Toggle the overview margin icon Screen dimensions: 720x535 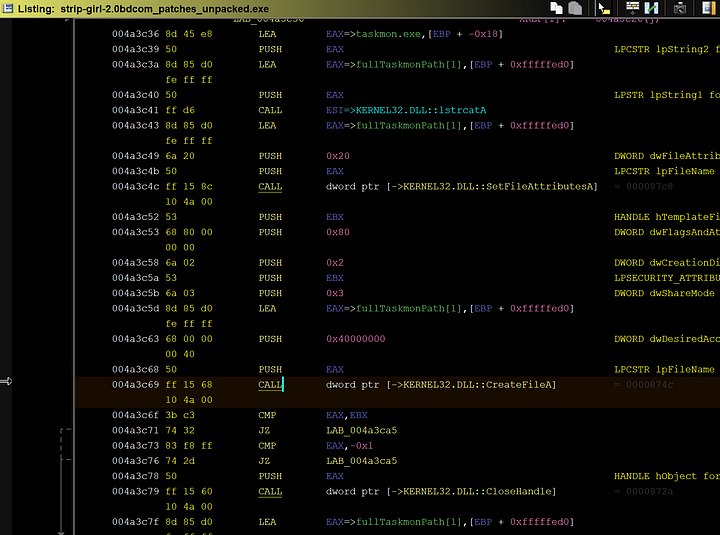[x=709, y=8]
